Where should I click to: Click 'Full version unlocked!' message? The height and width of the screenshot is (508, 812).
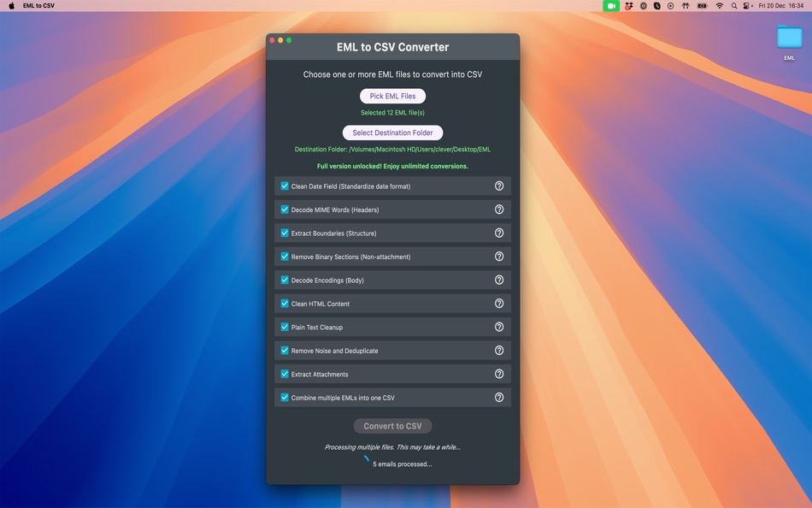pos(392,167)
